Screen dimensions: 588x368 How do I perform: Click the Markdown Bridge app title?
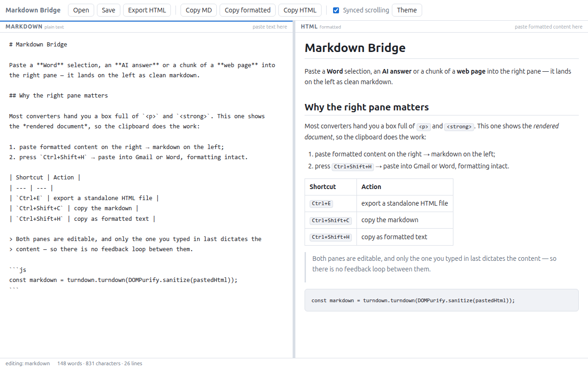pos(33,10)
